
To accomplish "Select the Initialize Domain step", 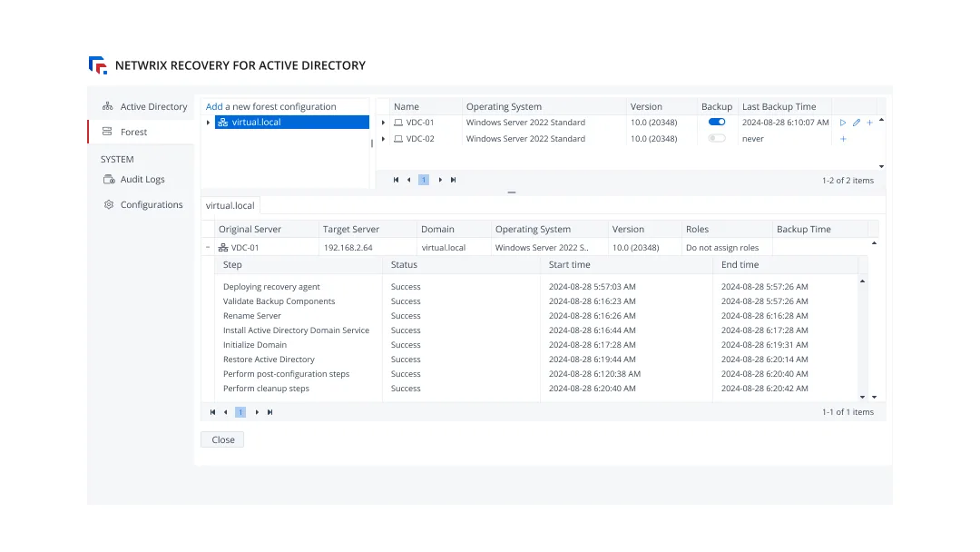I will pos(255,345).
